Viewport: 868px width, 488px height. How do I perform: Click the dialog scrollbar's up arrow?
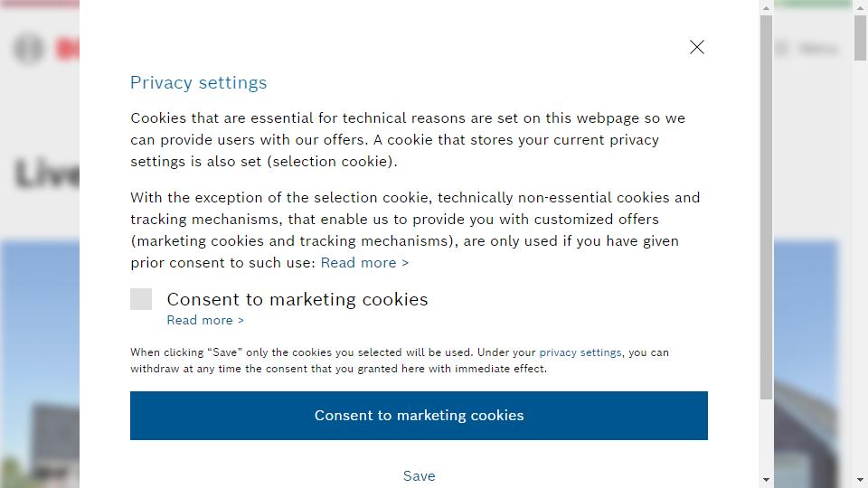766,8
